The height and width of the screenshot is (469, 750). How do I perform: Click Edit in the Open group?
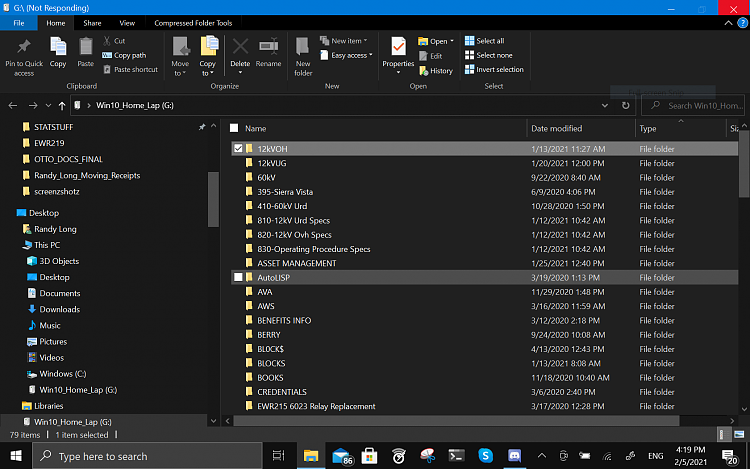coord(430,56)
